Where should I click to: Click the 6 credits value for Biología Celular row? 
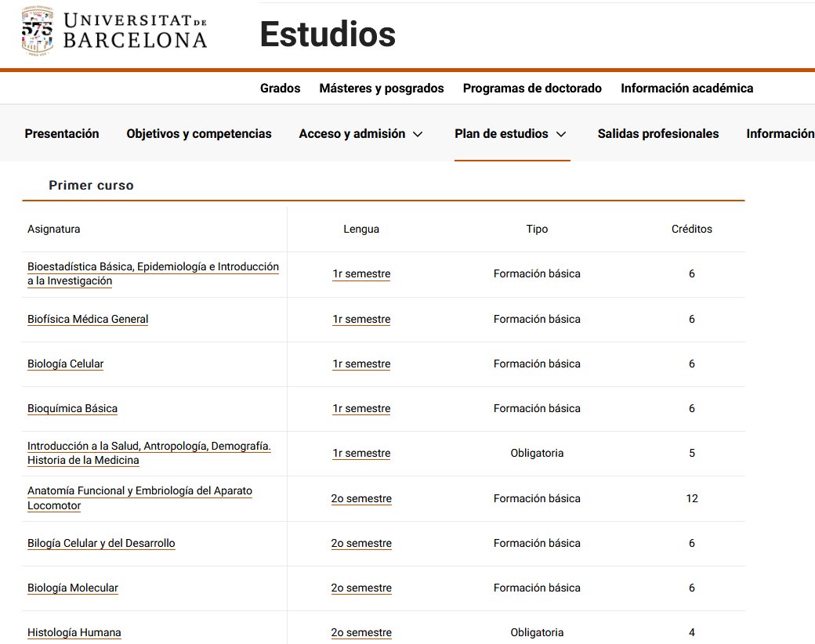(692, 364)
